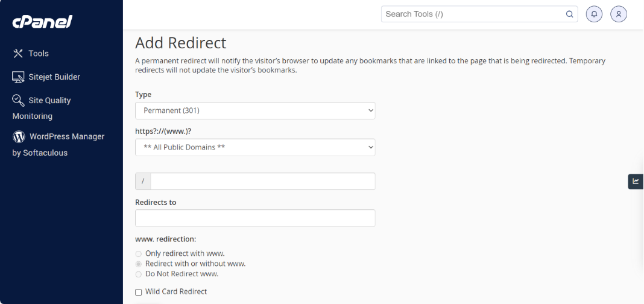Select 'Only redirect with www.' option
The width and height of the screenshot is (644, 304).
139,254
